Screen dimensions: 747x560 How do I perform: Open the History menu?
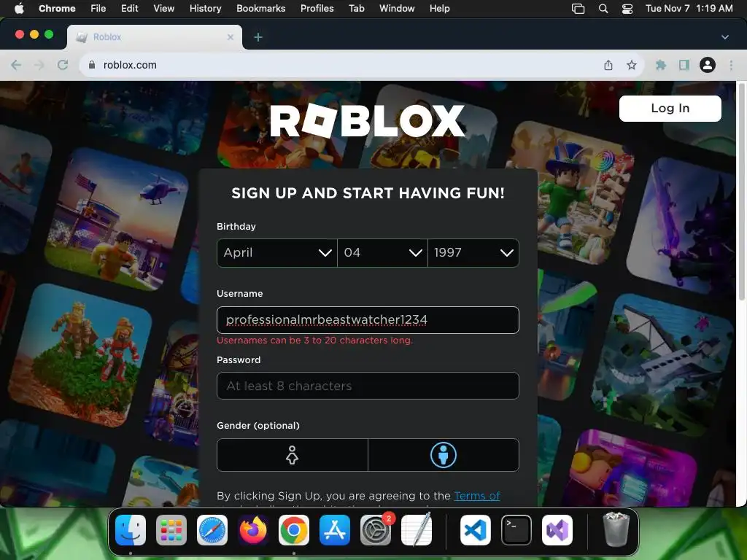(x=205, y=8)
